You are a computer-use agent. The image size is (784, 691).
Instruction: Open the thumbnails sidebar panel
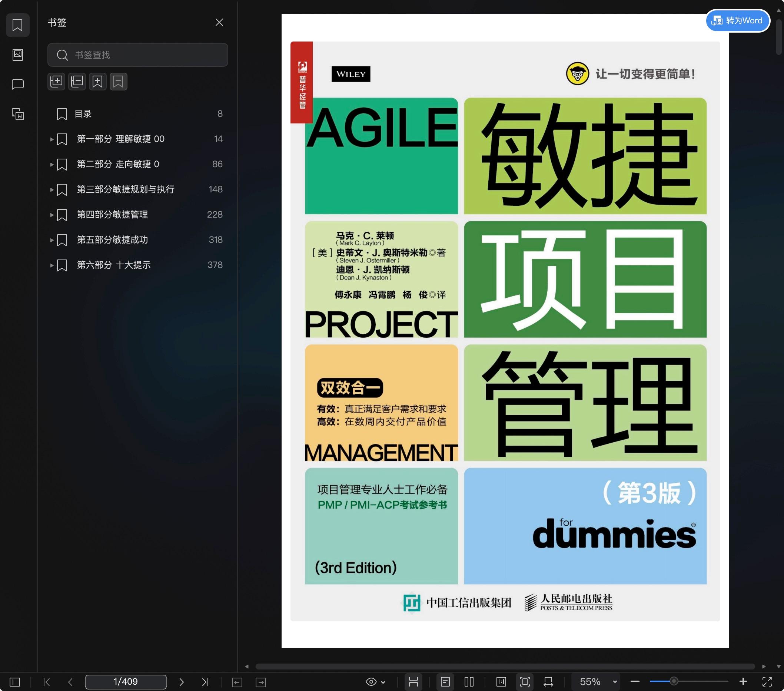click(x=18, y=54)
